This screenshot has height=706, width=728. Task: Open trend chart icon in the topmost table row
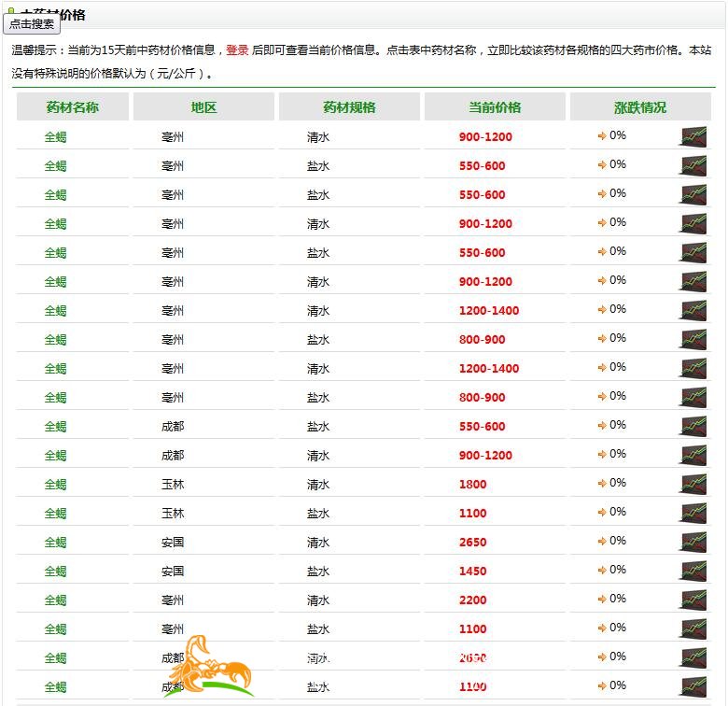pos(693,136)
